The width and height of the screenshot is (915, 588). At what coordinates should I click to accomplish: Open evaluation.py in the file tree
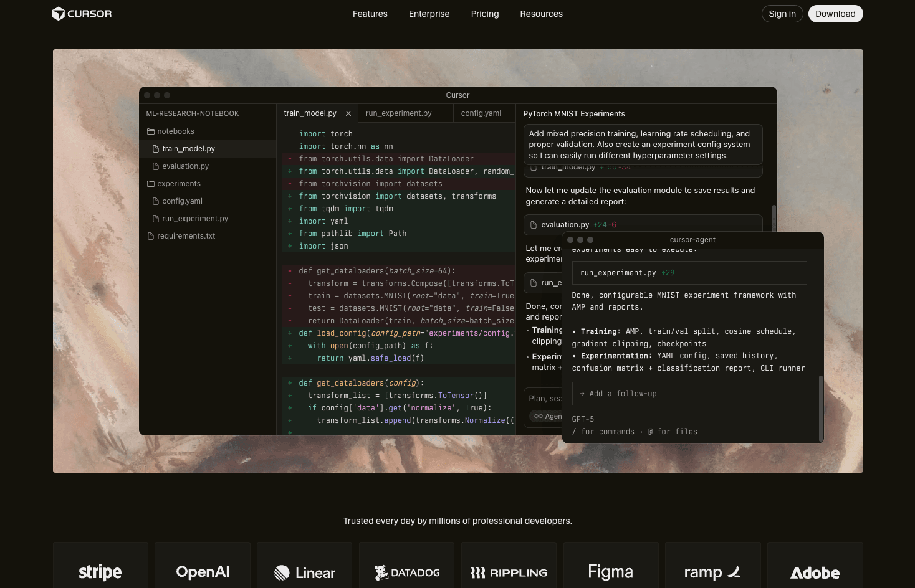click(x=185, y=166)
